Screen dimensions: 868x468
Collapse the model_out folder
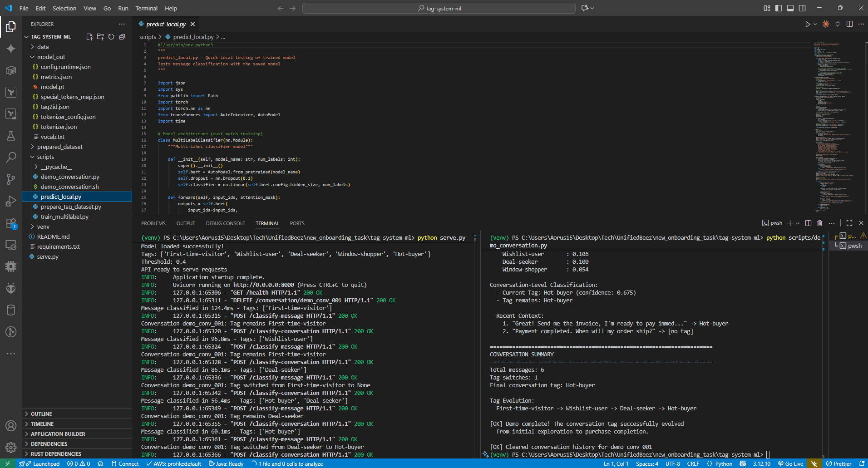coord(51,57)
